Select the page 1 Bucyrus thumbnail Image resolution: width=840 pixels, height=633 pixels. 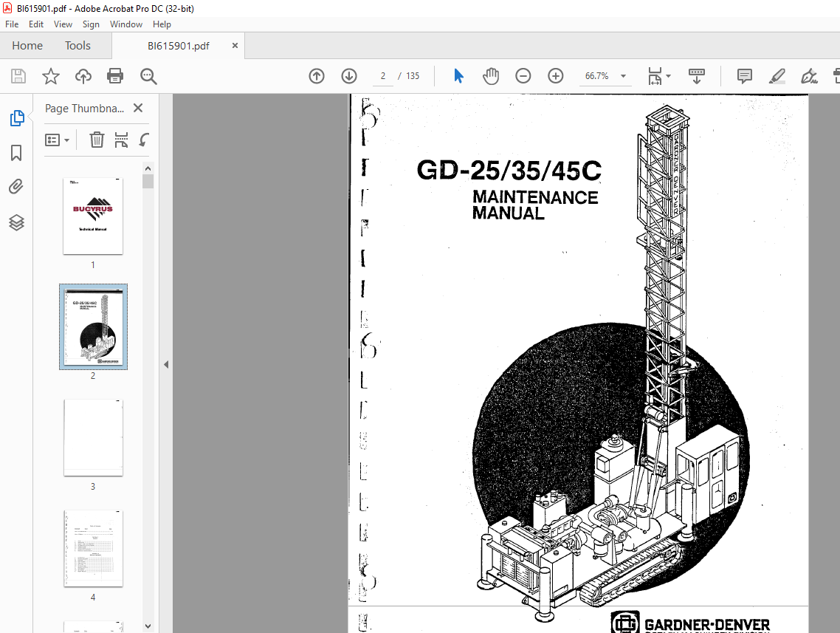[93, 216]
